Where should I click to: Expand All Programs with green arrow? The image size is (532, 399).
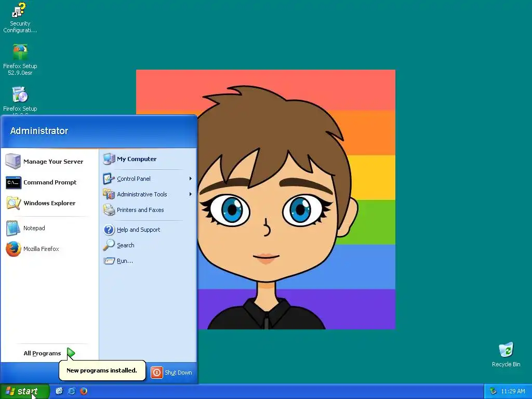[x=71, y=353]
